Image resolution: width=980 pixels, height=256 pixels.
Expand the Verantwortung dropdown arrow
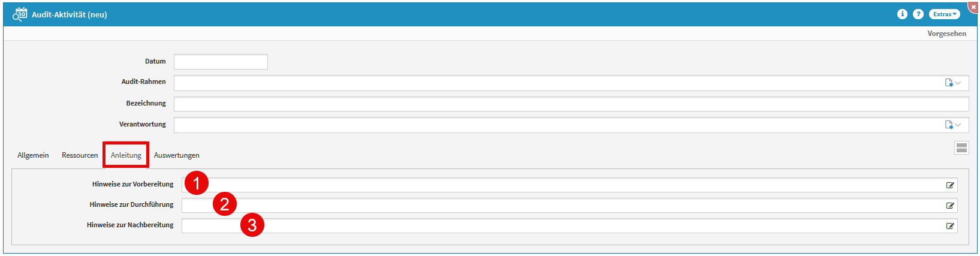click(958, 125)
